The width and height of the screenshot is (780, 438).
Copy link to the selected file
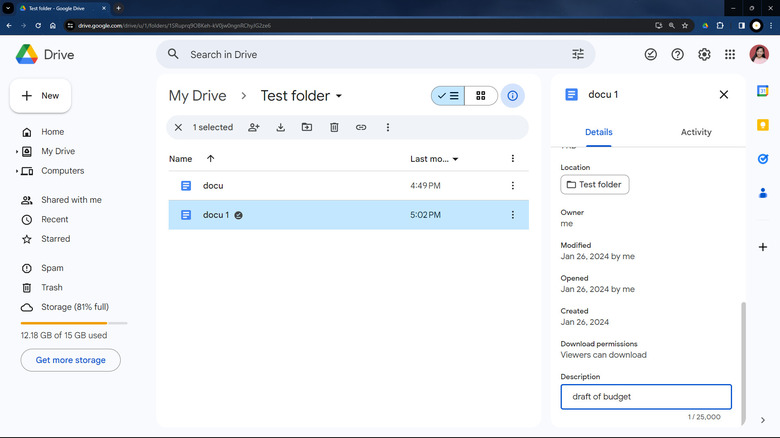(x=361, y=127)
